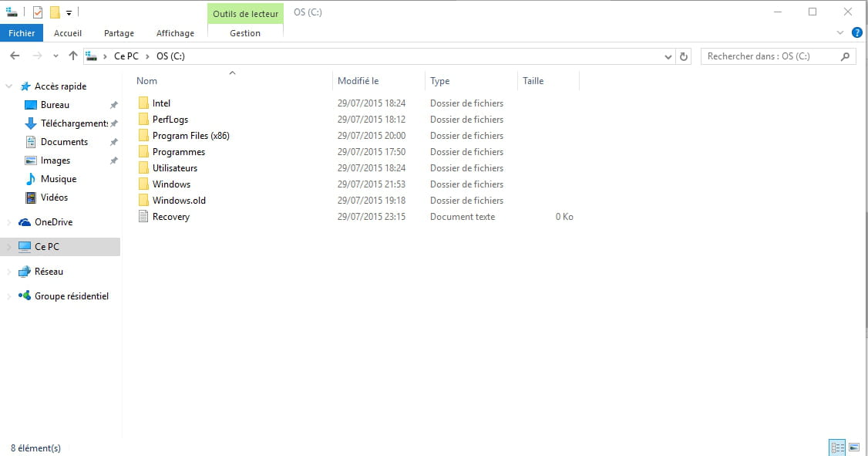
Task: Click the date 29/07/2015 23:15
Action: pos(372,217)
